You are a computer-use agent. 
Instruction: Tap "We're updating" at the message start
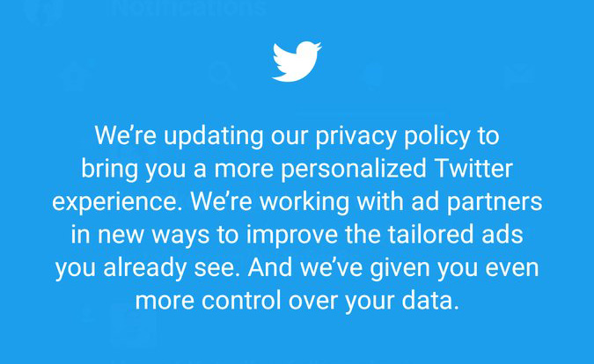click(x=162, y=137)
